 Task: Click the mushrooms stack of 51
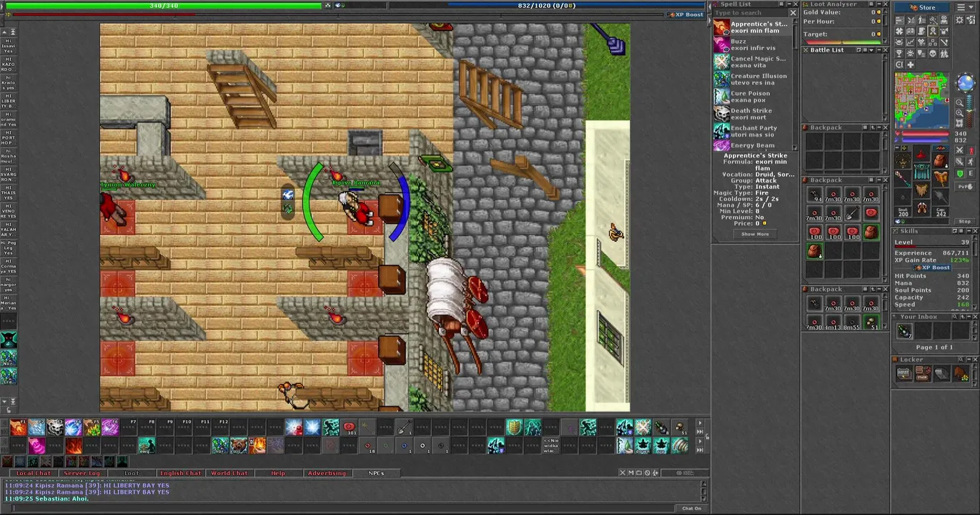[871, 322]
